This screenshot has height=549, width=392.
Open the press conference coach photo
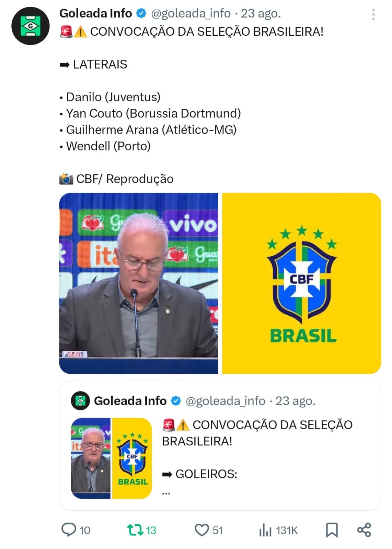coord(139,283)
